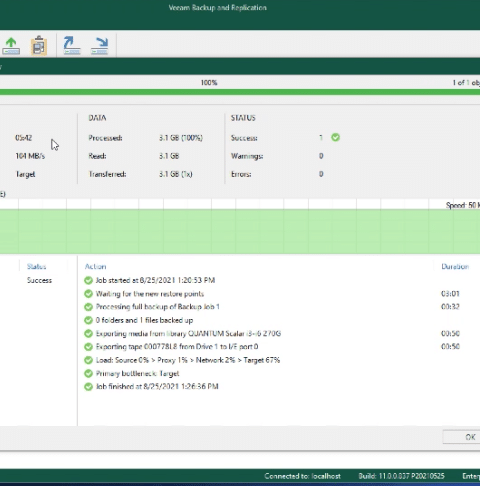Click the check icon beside 'Primary bottleneck: Target'
Screen dimensions: 480x486
88,373
